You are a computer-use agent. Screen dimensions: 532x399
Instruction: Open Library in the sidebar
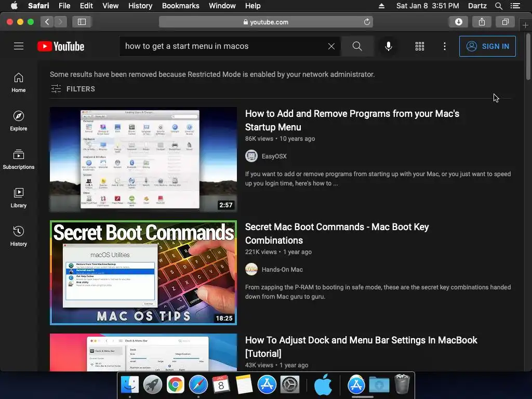click(x=19, y=198)
